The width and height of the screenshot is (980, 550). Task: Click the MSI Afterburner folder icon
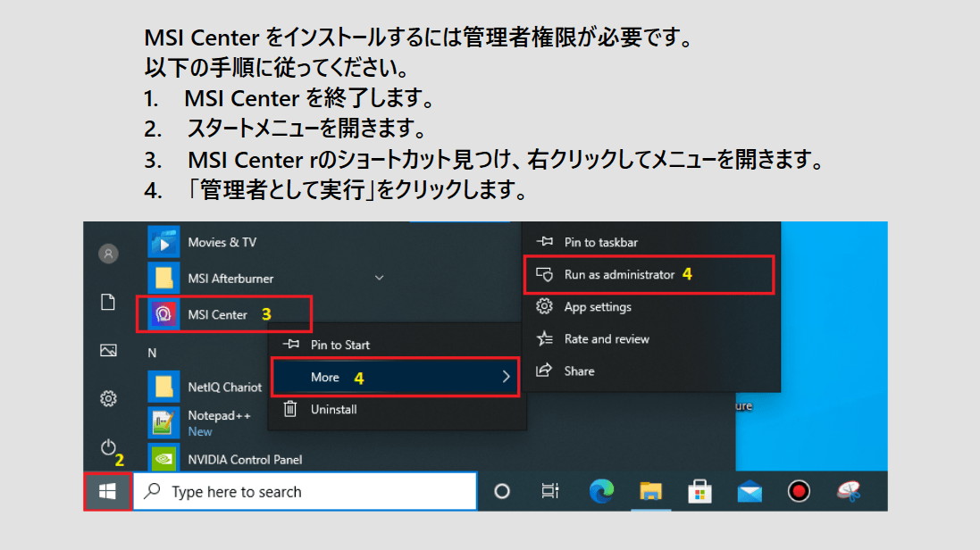point(163,279)
